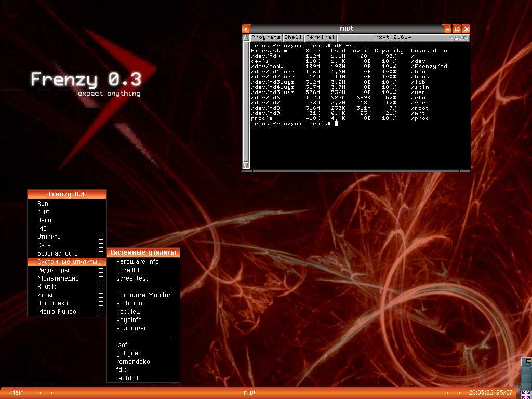This screenshot has height=399, width=532.
Task: Click the rxvt scrollbar up arrow
Action: click(246, 38)
